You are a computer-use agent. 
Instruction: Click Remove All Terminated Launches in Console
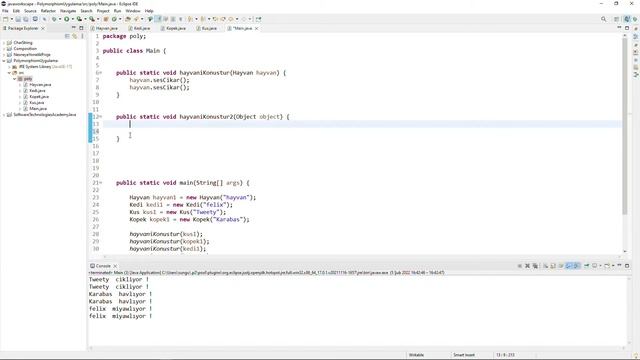535,266
